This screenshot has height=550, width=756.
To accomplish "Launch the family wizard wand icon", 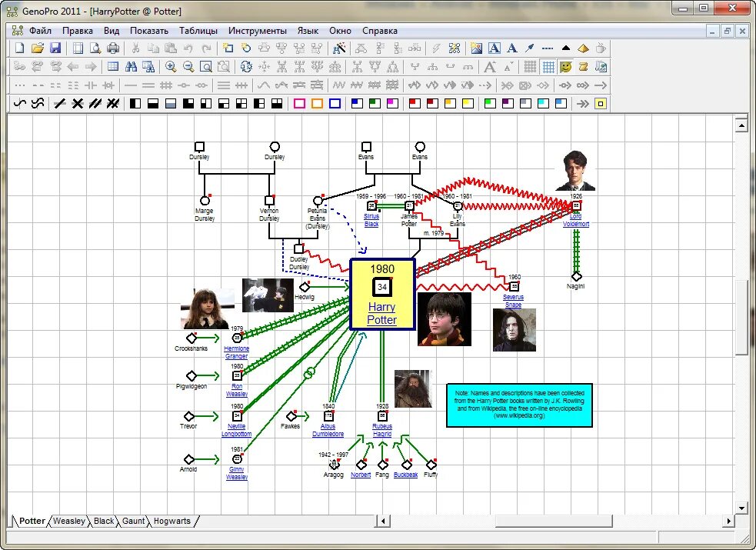I will tap(339, 48).
